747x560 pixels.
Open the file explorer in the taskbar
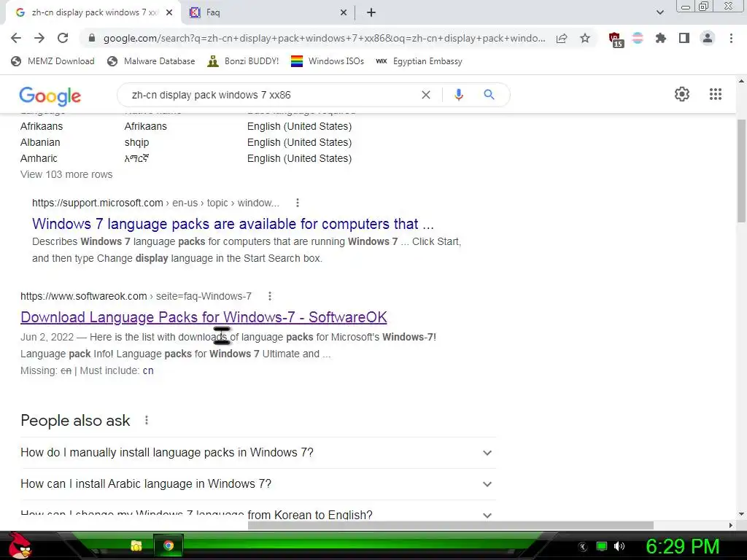[x=136, y=545]
